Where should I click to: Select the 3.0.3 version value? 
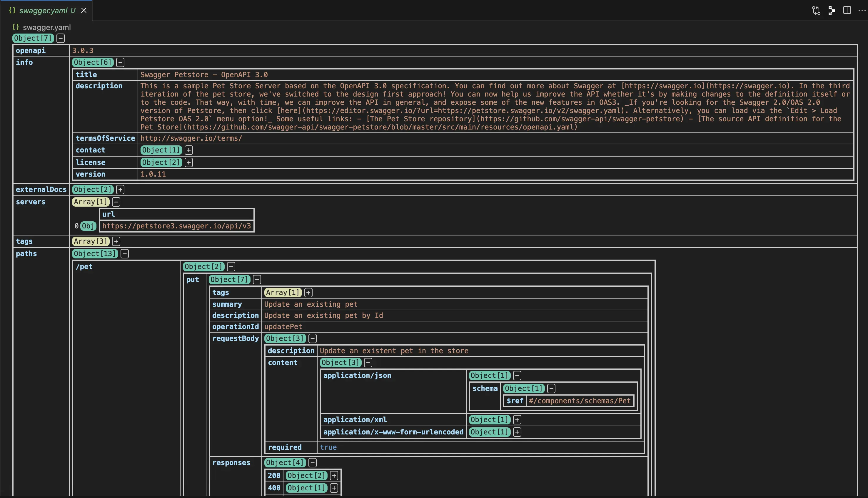(83, 51)
